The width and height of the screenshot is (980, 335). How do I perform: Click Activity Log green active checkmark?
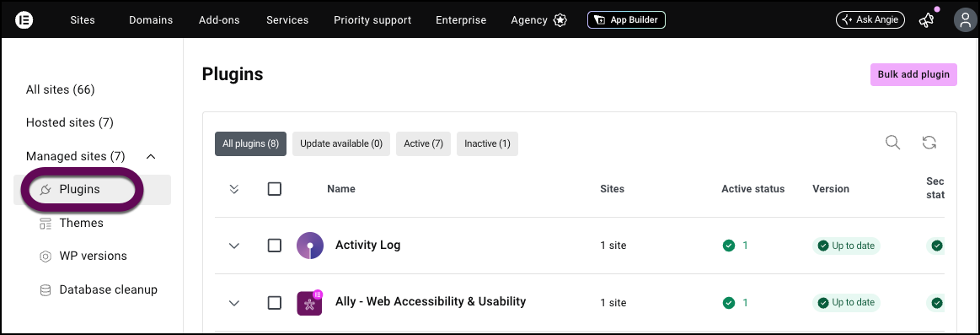pos(729,246)
